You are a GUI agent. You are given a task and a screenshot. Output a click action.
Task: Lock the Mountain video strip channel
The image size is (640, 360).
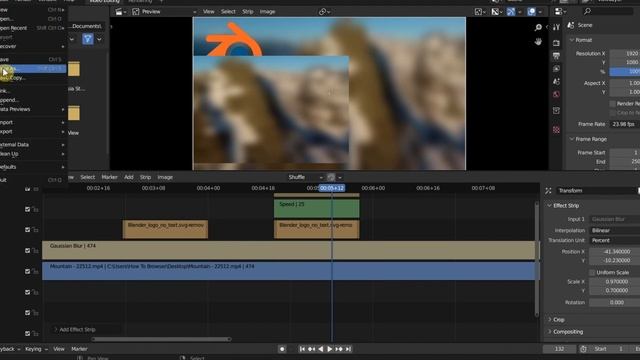click(x=36, y=271)
